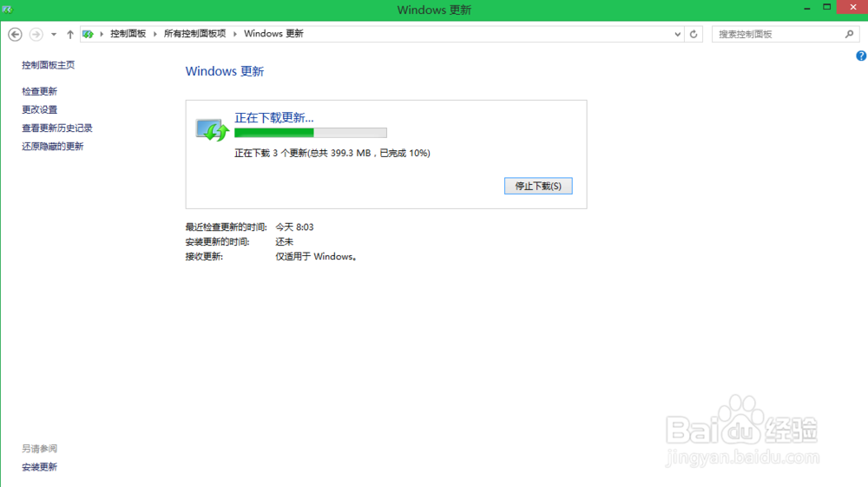Click 仅适用于 Windows。 text
This screenshot has width=868, height=487.
[316, 257]
